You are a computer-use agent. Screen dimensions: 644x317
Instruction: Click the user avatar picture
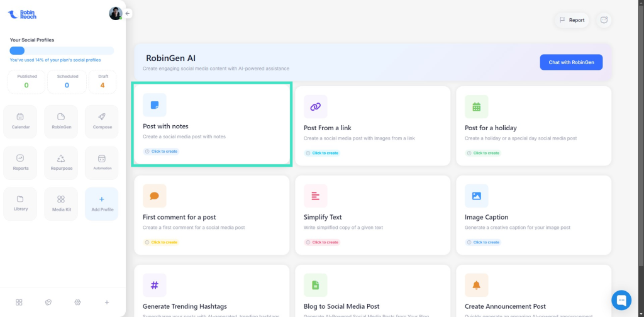point(116,14)
